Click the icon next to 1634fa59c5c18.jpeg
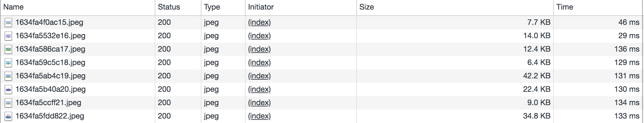 [8, 63]
